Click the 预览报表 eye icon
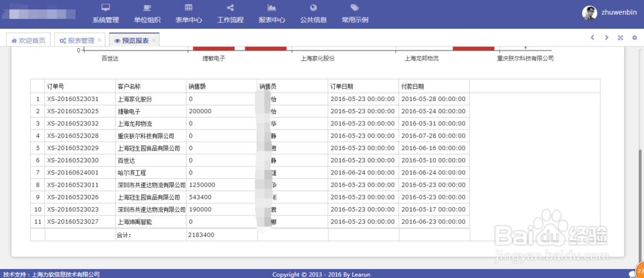This screenshot has width=644, height=278. [117, 41]
